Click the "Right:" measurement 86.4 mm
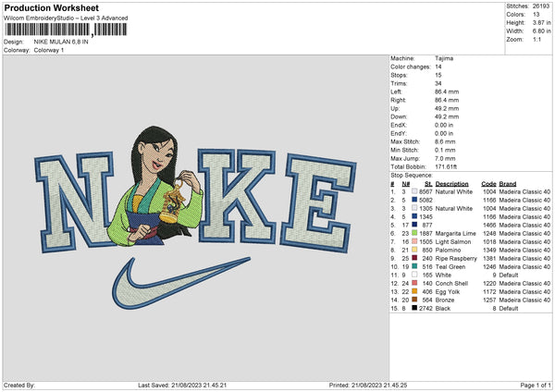This screenshot has width=555, height=392. [x=447, y=100]
